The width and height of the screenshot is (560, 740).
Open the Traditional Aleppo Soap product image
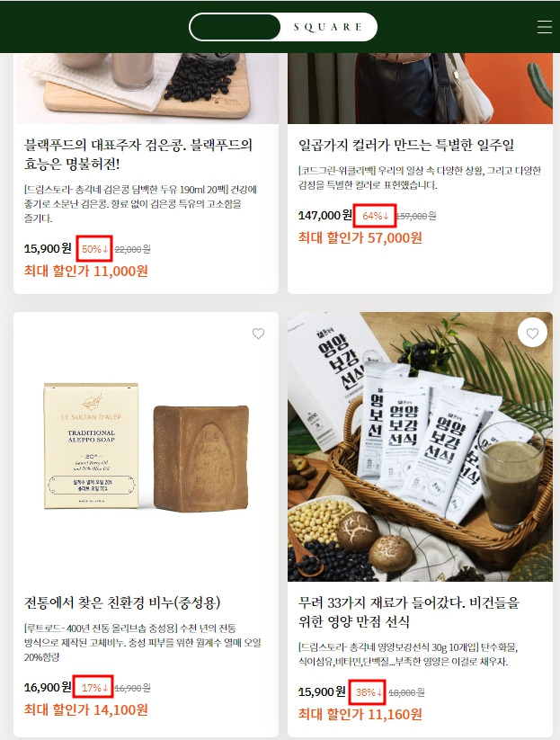pyautogui.click(x=146, y=447)
